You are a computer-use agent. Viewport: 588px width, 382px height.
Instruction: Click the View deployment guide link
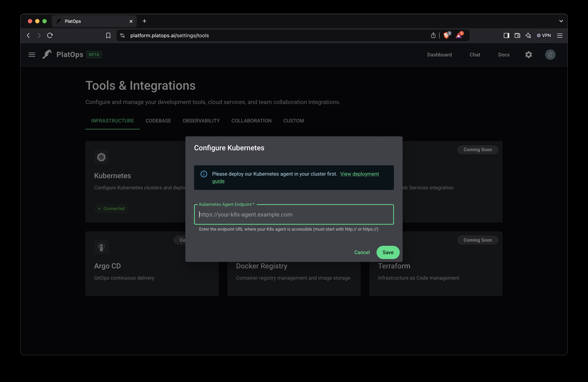(x=295, y=177)
